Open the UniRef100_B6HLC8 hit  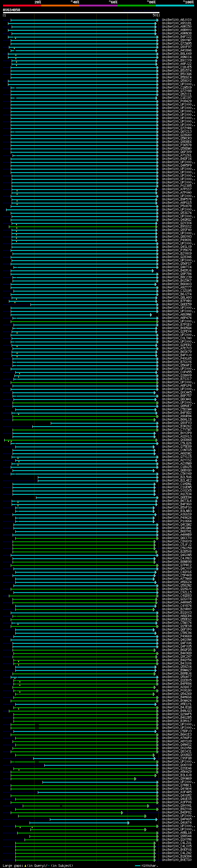[x=177, y=420]
